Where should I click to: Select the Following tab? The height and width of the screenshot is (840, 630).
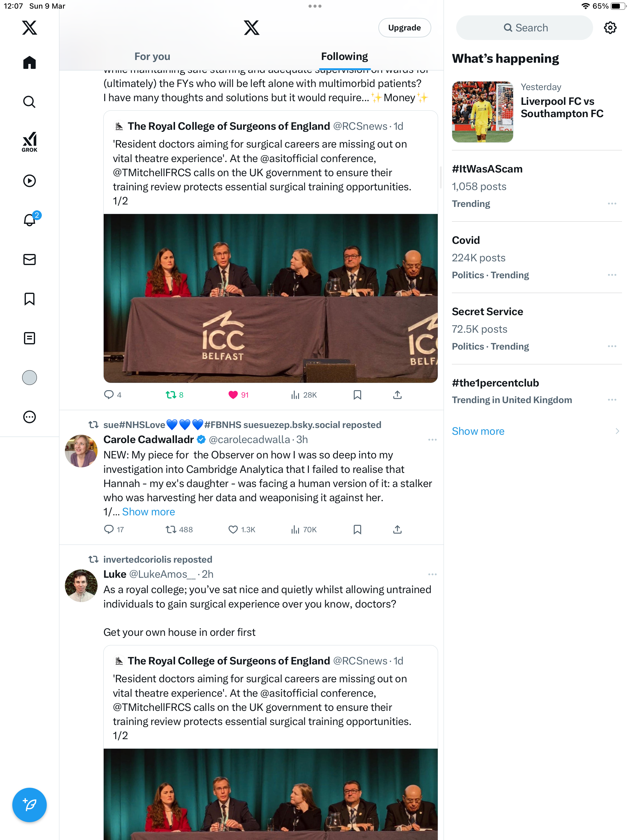coord(344,57)
